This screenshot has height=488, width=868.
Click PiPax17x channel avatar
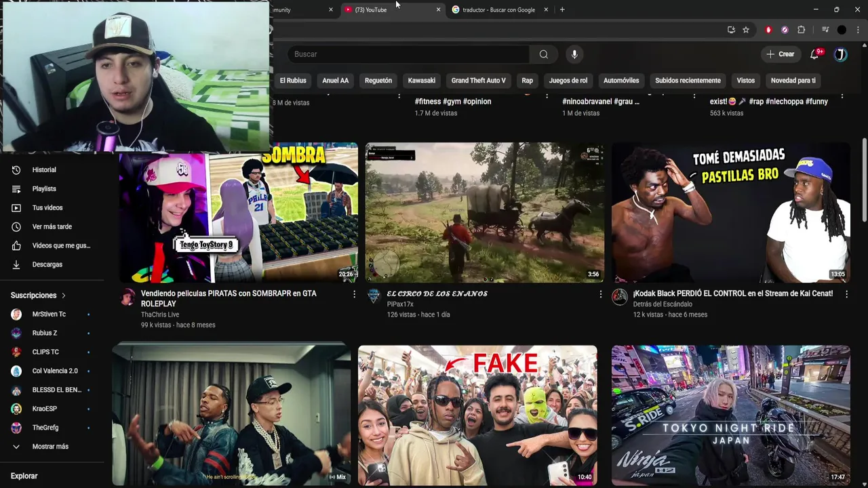tap(374, 297)
